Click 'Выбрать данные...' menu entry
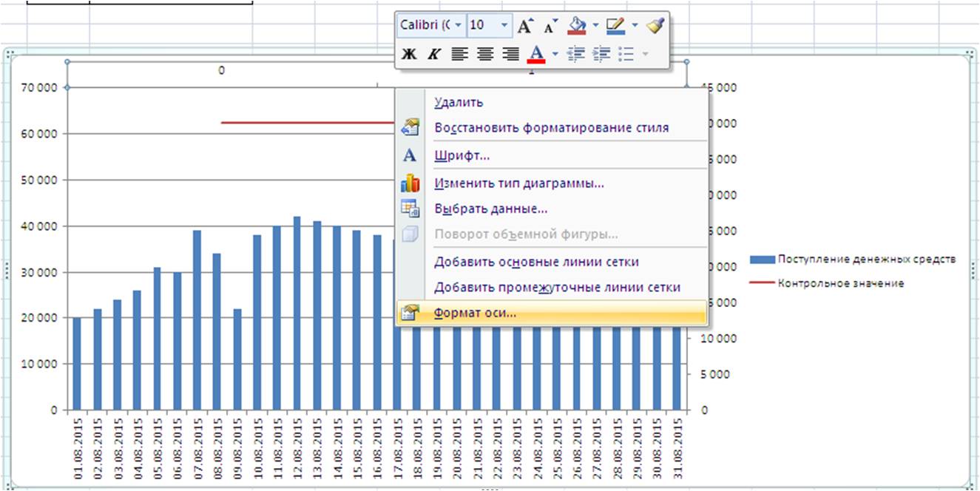Image resolution: width=980 pixels, height=491 pixels. (490, 209)
